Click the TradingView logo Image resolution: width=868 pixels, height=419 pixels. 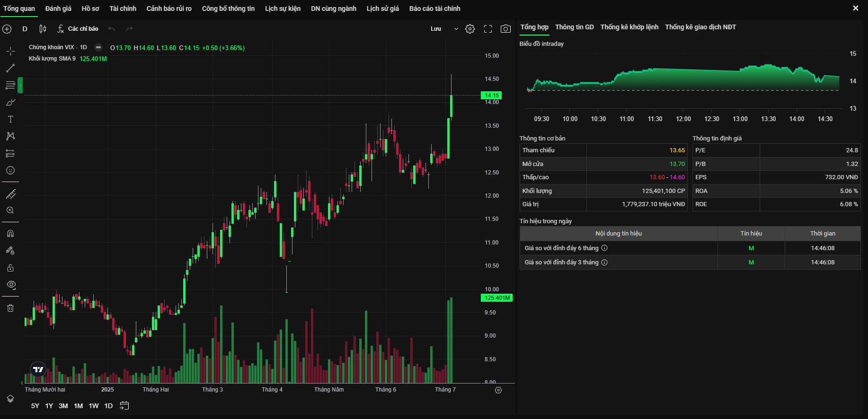click(38, 369)
